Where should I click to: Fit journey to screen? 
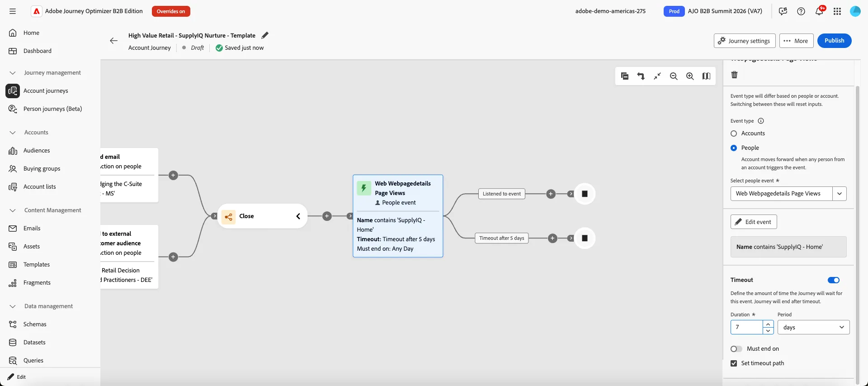657,76
